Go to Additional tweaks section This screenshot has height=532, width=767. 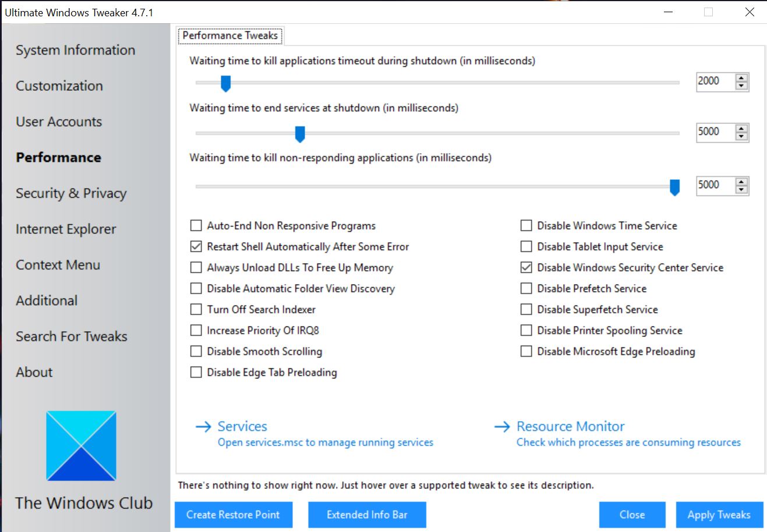point(47,301)
